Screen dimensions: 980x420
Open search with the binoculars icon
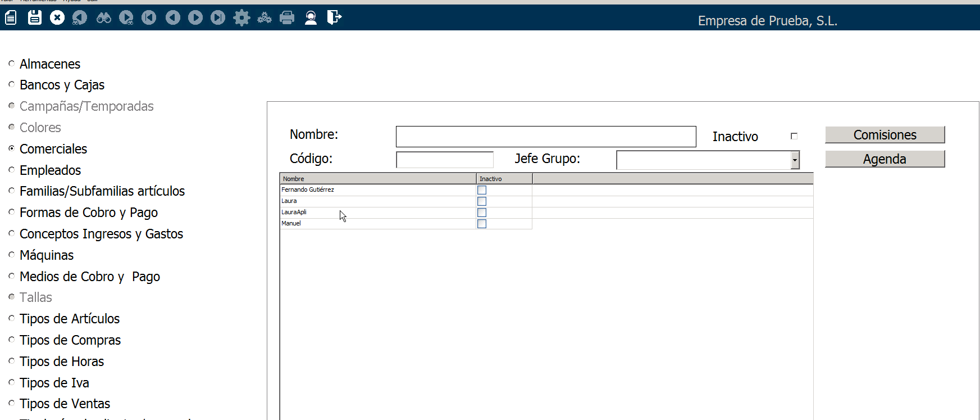[104, 18]
